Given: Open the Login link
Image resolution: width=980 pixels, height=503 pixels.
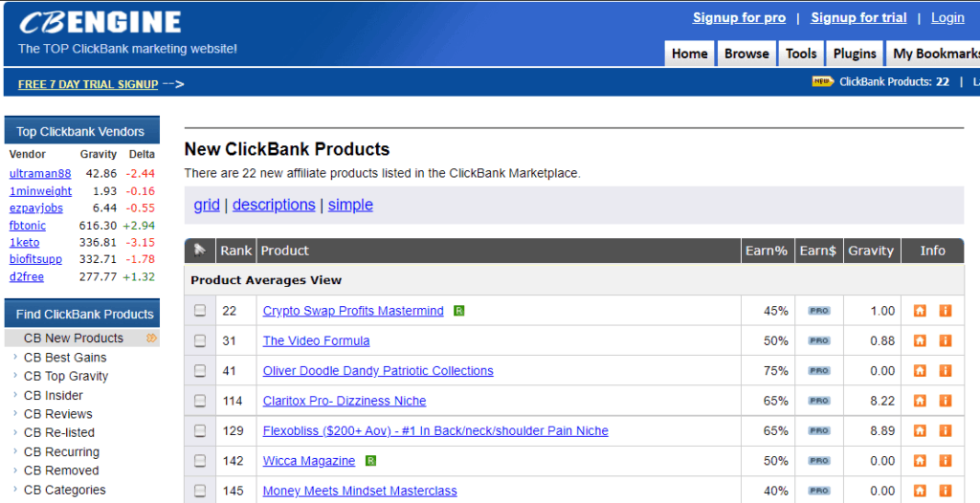Looking at the screenshot, I should [947, 17].
